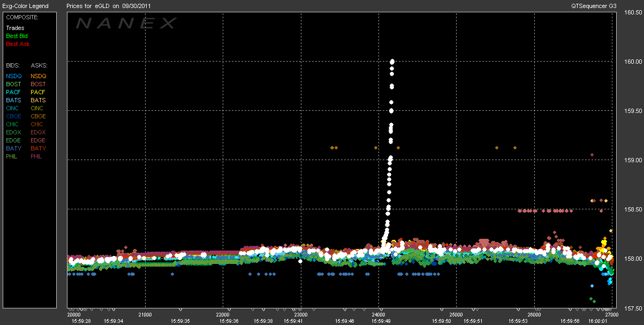The width and height of the screenshot is (644, 325).
Task: Click the 22000 sequence axis label
Action: tap(223, 315)
